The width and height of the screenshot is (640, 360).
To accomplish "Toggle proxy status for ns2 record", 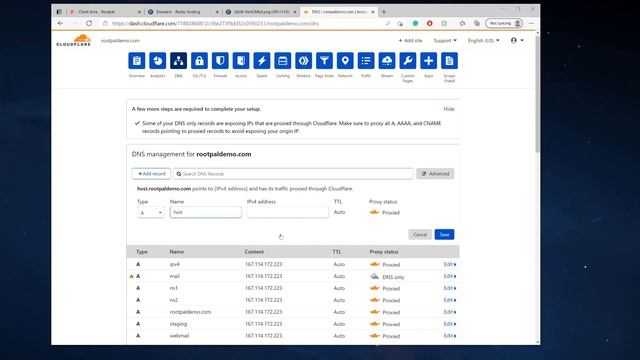I will tap(374, 300).
